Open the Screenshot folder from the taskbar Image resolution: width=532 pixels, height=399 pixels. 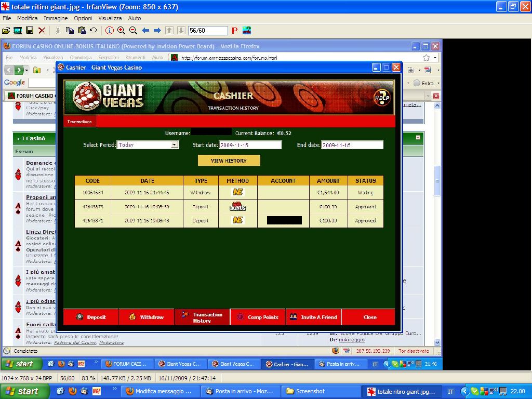pos(320,391)
